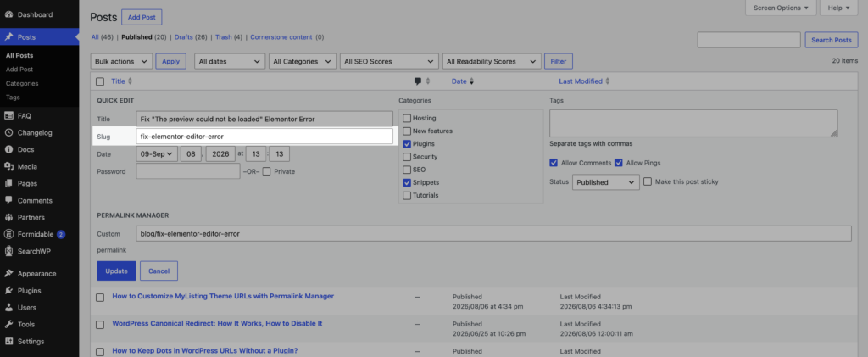
Task: Open the All SEO Scores dropdown
Action: coord(389,61)
